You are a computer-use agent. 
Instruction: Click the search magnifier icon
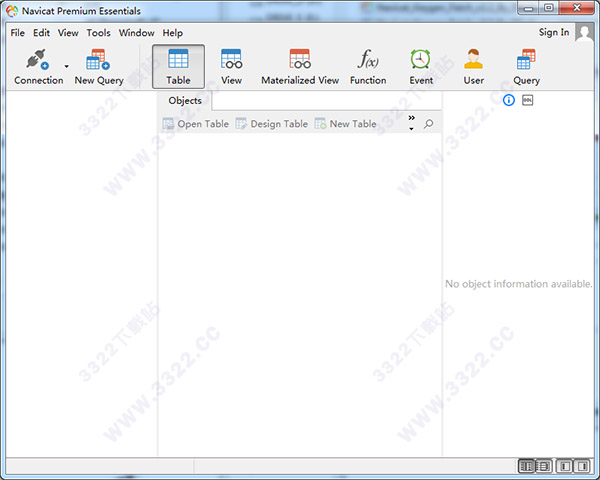(429, 124)
